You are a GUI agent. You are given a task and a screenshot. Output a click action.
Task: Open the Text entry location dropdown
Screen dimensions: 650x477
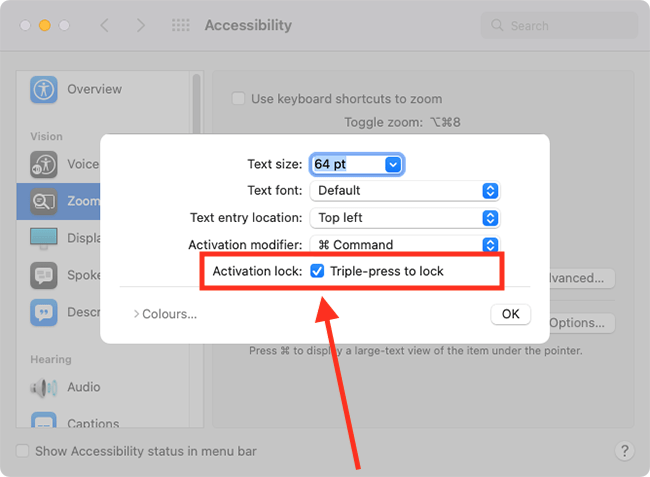coord(405,218)
